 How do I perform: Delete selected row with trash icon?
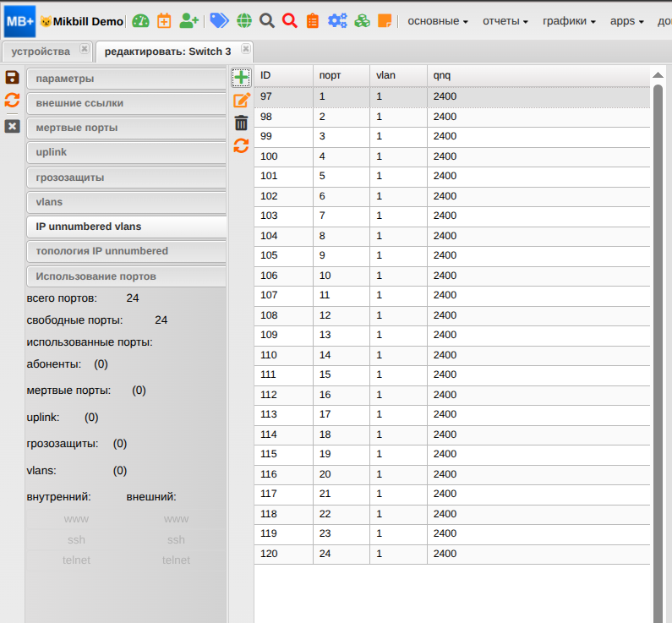point(241,123)
